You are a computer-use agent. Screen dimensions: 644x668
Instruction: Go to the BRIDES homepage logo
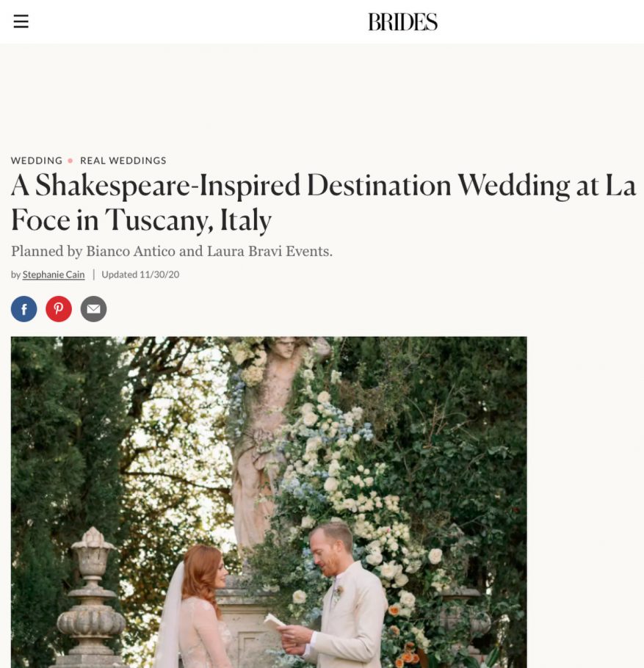pyautogui.click(x=402, y=22)
